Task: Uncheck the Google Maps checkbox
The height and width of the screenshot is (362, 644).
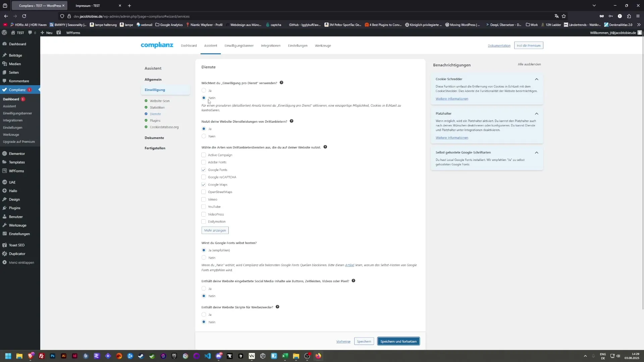Action: (x=204, y=185)
